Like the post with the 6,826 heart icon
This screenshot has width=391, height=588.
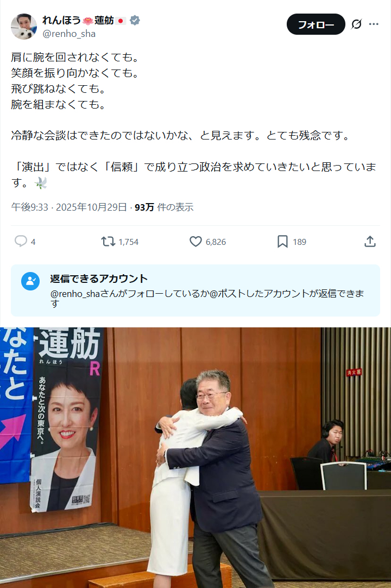[195, 242]
